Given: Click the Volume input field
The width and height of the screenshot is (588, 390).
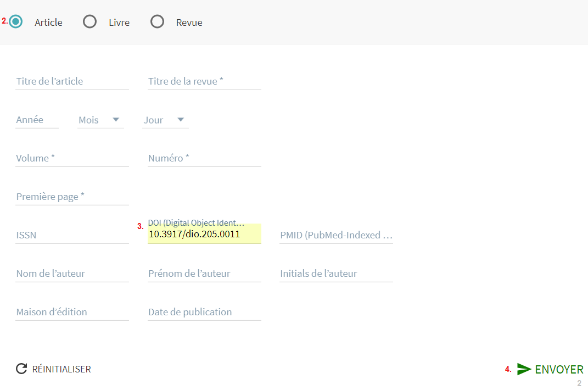Looking at the screenshot, I should 72,158.
